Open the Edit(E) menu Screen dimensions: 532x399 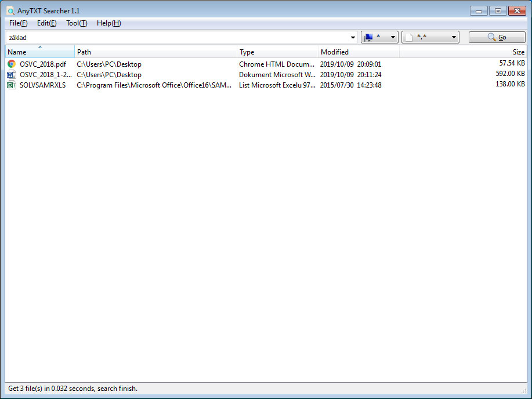47,23
